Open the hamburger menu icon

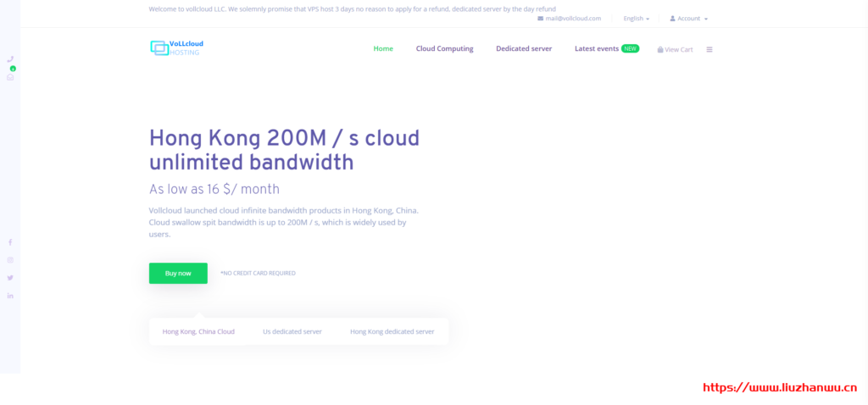709,49
